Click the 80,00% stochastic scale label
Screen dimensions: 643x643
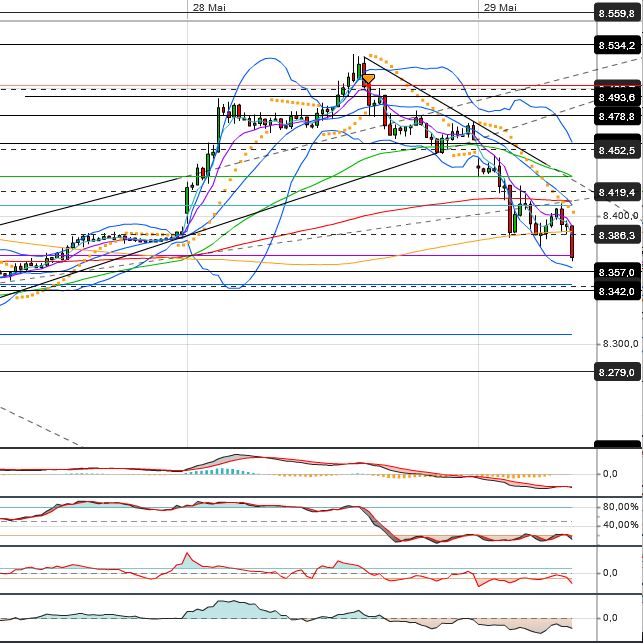click(620, 507)
